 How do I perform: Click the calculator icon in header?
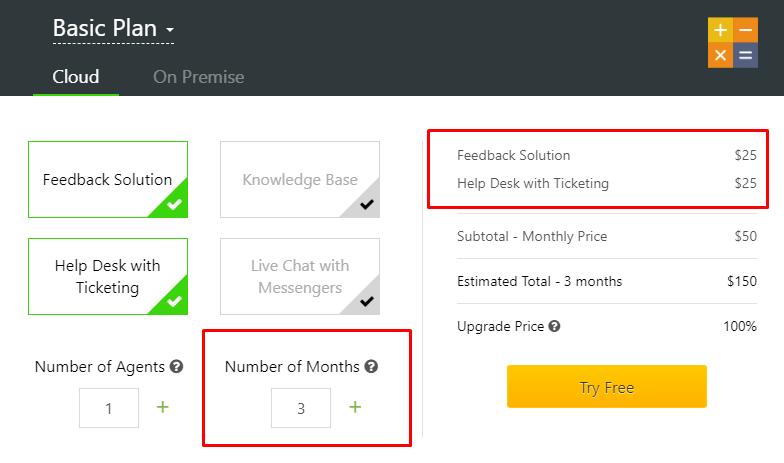[732, 43]
